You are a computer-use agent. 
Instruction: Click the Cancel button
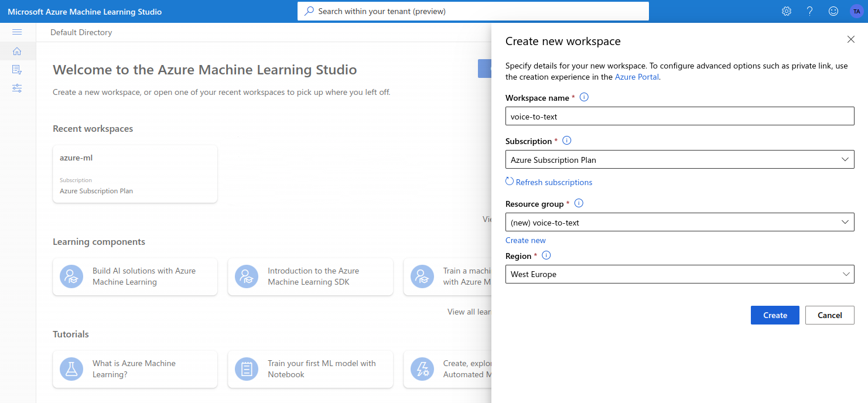click(x=829, y=315)
